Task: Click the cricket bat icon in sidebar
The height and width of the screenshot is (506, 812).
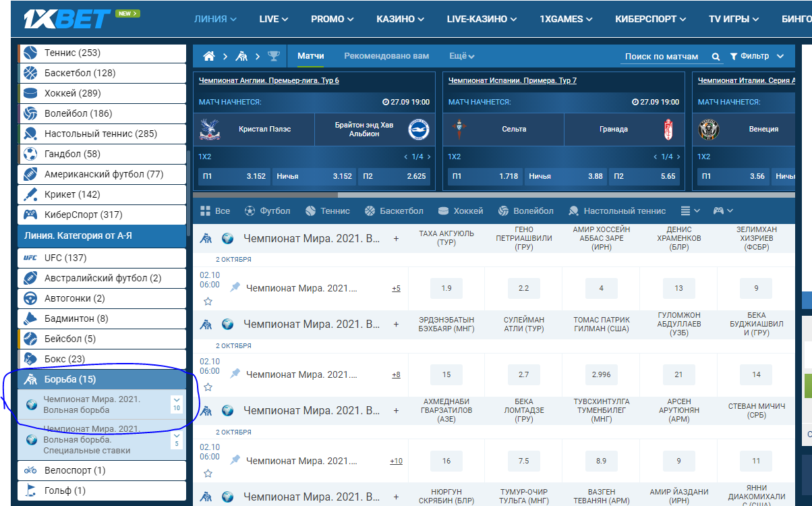Action: pyautogui.click(x=30, y=194)
